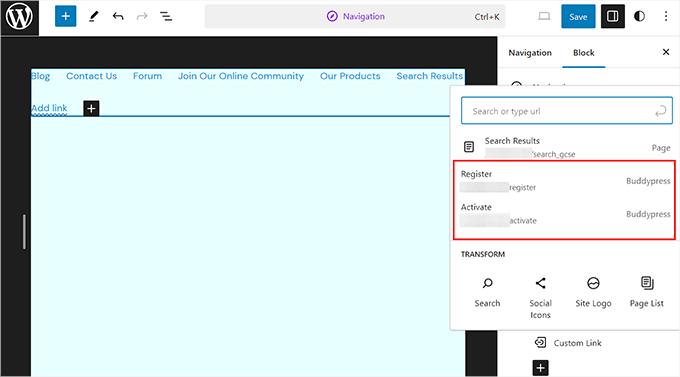Select the Forum navigation link
This screenshot has height=377, width=680.
[x=147, y=76]
